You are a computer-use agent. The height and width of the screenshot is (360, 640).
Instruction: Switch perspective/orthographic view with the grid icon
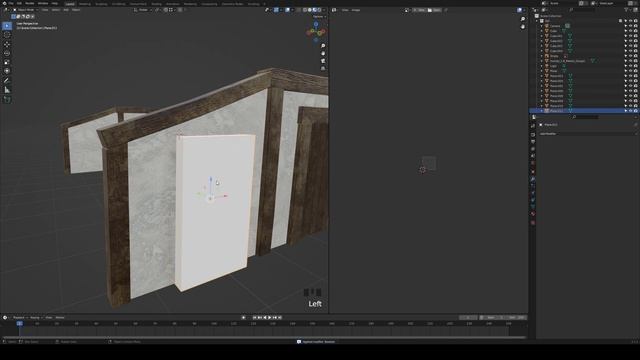[323, 68]
